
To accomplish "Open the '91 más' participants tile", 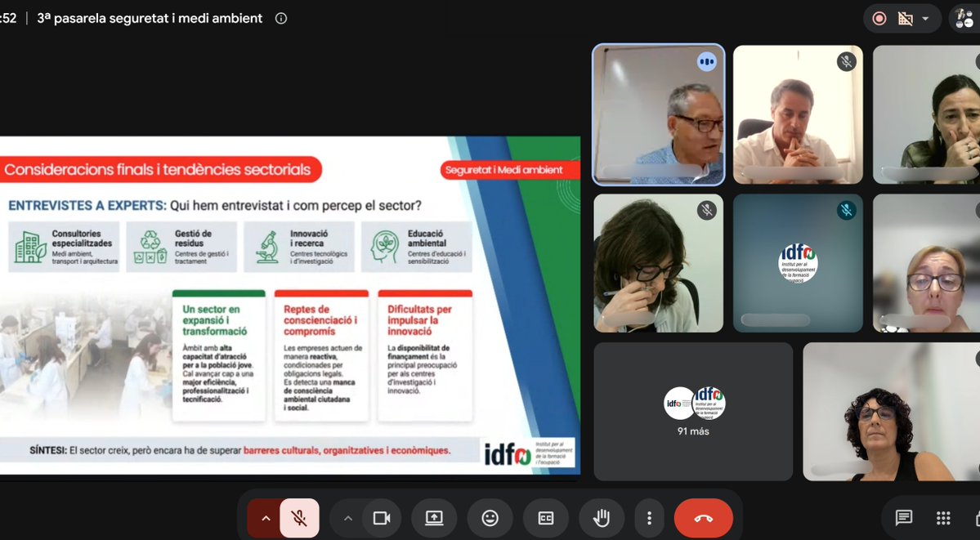I will 693,411.
